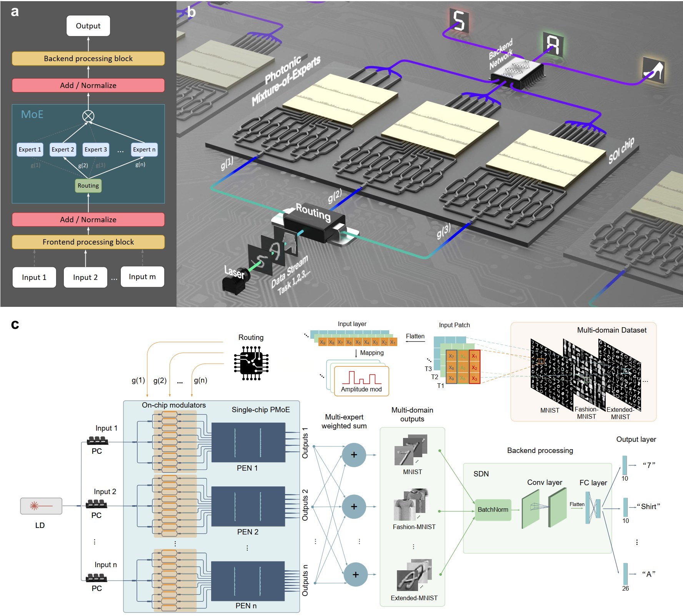Select the Expert 2 box
Viewport: 683px width, 616px height.
pyautogui.click(x=63, y=150)
